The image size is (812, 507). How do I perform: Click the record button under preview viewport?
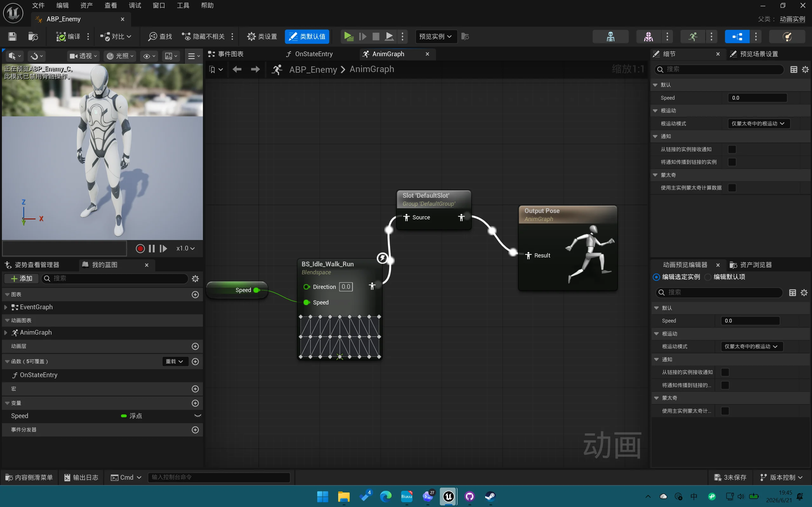pos(140,249)
